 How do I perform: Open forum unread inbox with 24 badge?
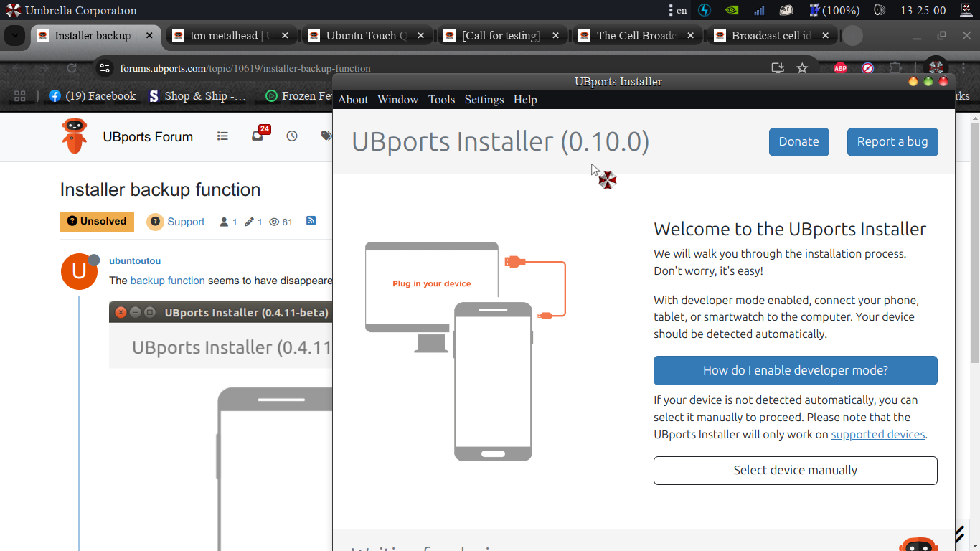tap(259, 134)
